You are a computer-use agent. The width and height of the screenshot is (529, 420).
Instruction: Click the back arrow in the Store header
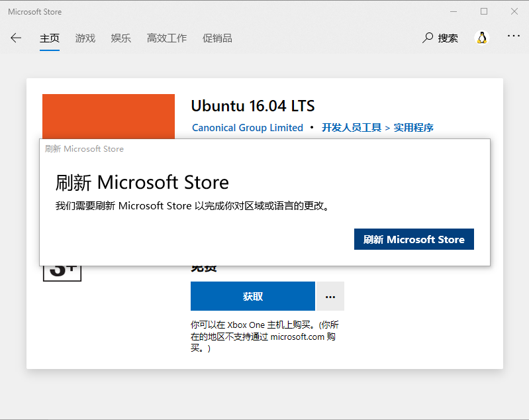(16, 38)
